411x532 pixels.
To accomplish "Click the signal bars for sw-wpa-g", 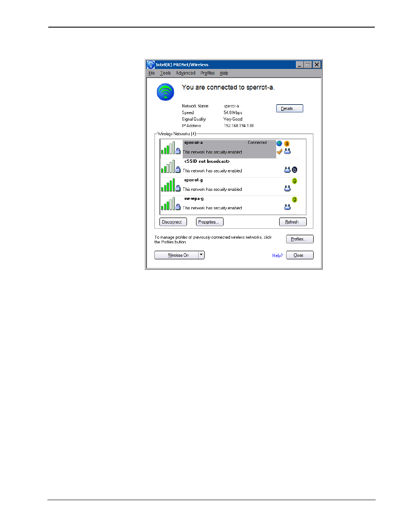I will click(168, 203).
